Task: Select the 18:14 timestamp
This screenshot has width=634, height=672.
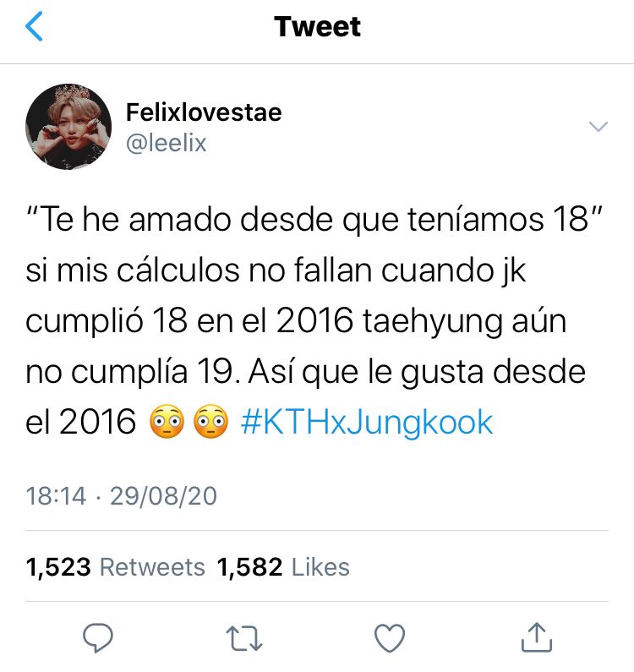Action: point(56,496)
